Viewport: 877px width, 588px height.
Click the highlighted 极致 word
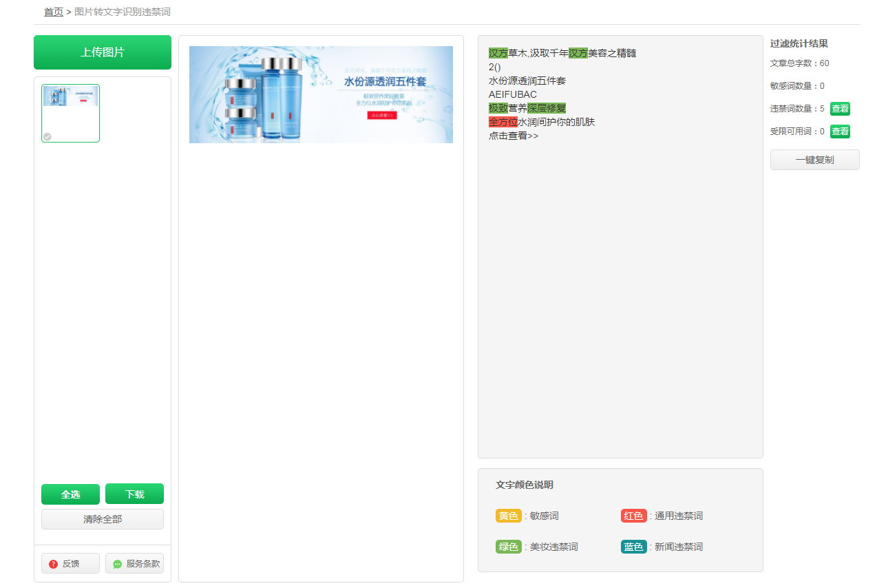(498, 108)
